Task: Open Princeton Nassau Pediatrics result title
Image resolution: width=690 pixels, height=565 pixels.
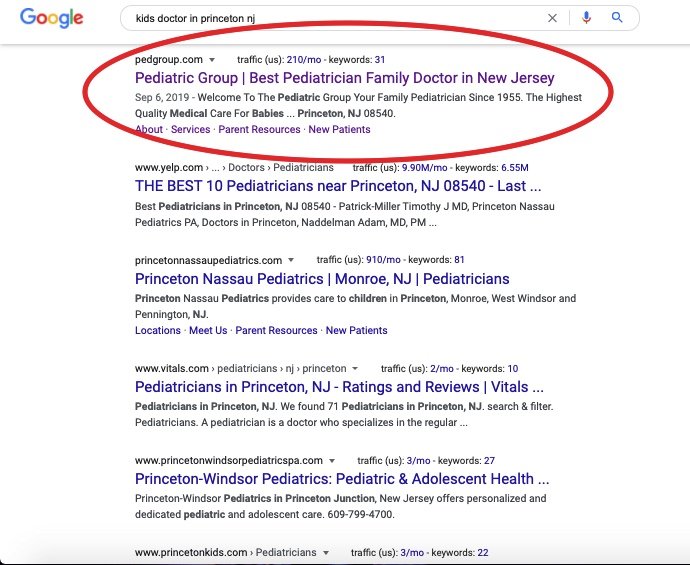Action: click(322, 279)
